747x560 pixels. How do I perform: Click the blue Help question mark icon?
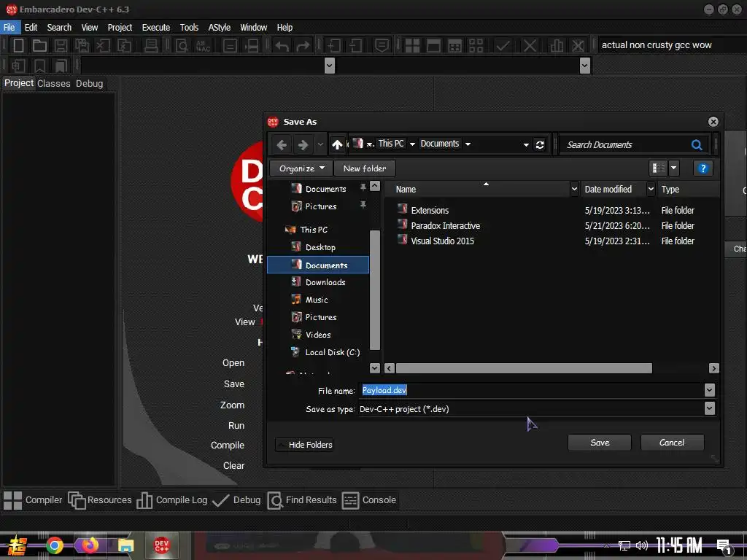click(x=703, y=168)
